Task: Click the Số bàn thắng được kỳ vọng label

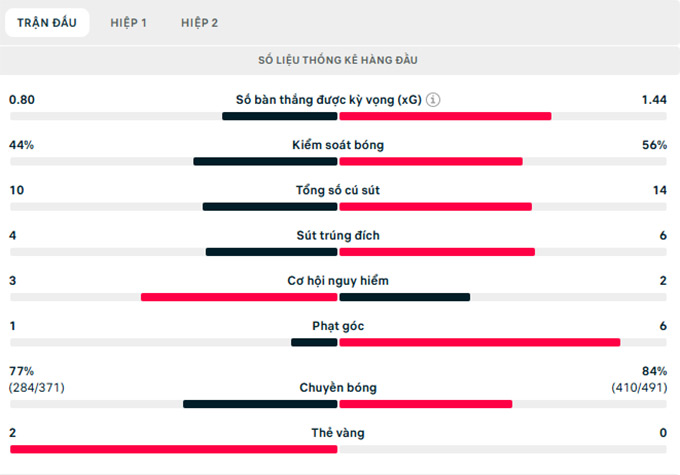Action: (328, 100)
